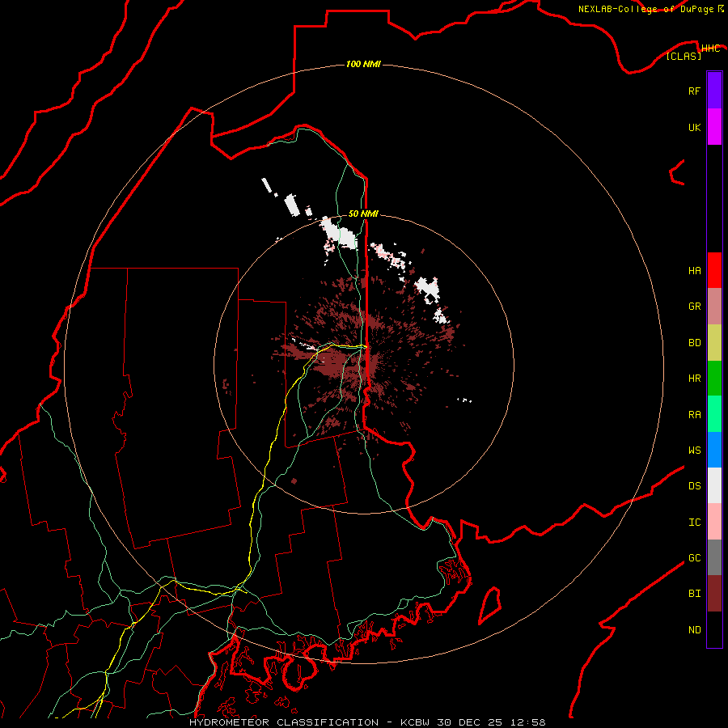The height and width of the screenshot is (728, 728).
Task: Click the HR legend label
Action: [694, 379]
